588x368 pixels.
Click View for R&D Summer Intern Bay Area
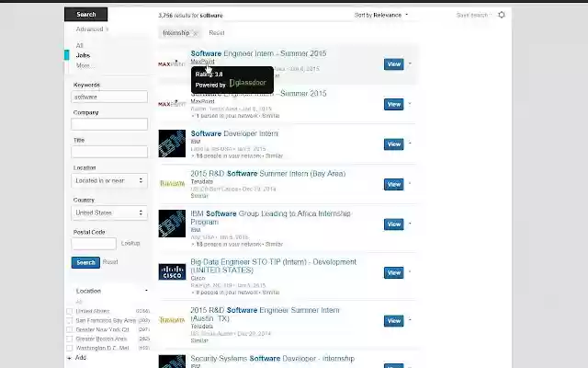pos(394,184)
